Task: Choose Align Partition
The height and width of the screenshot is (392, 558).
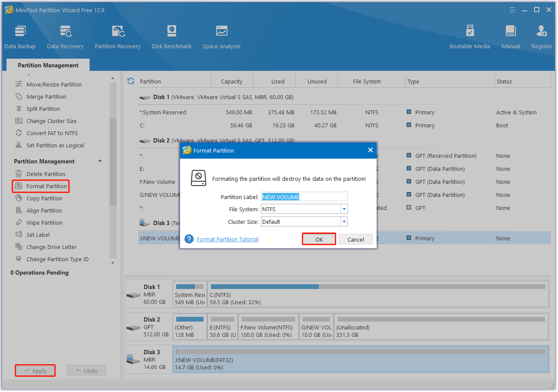Action: coord(44,210)
